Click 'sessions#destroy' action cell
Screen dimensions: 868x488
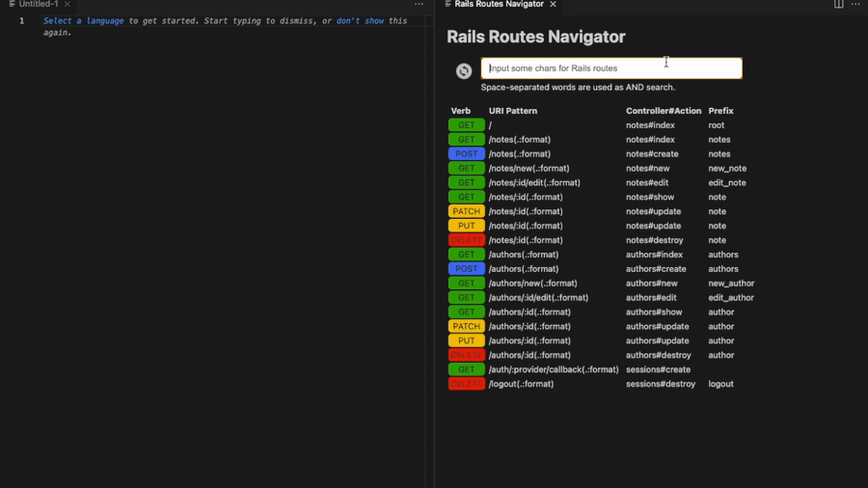pos(661,384)
